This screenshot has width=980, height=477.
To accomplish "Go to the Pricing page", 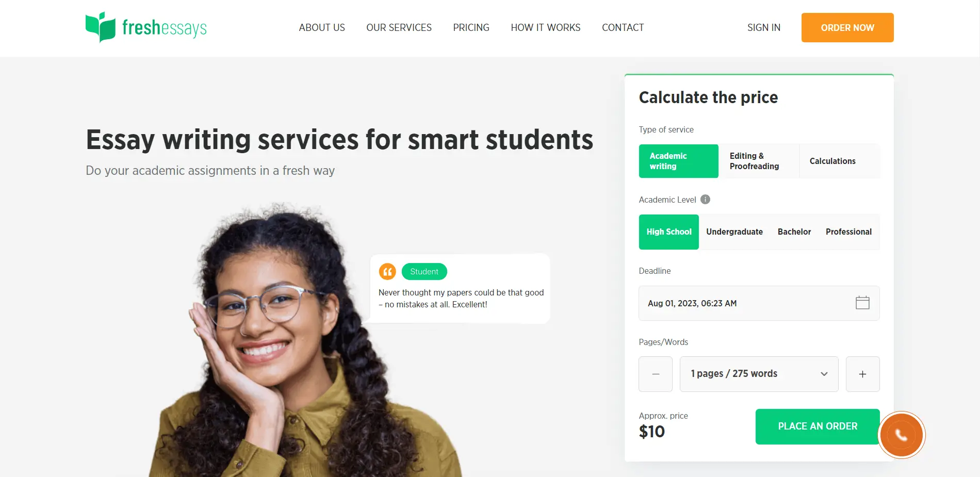I will pyautogui.click(x=471, y=27).
